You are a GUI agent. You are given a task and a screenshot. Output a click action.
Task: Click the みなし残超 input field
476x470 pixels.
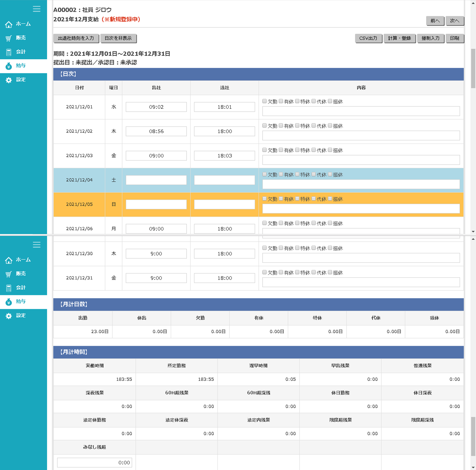point(94,462)
